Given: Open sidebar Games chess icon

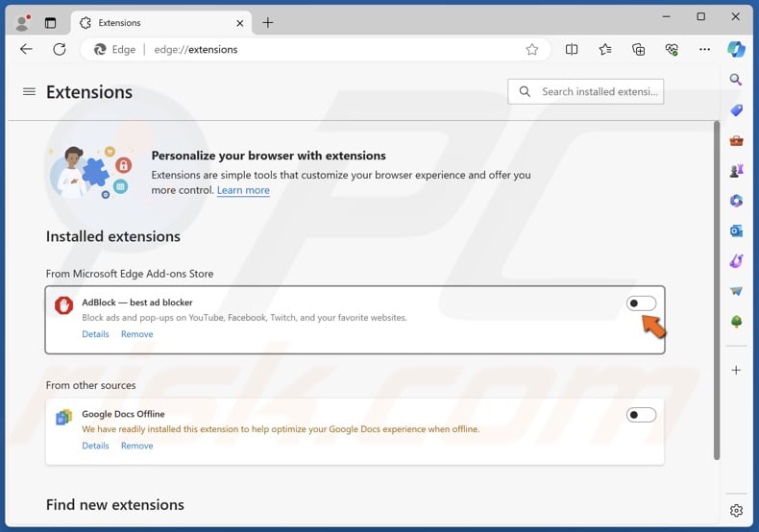Looking at the screenshot, I should (736, 171).
